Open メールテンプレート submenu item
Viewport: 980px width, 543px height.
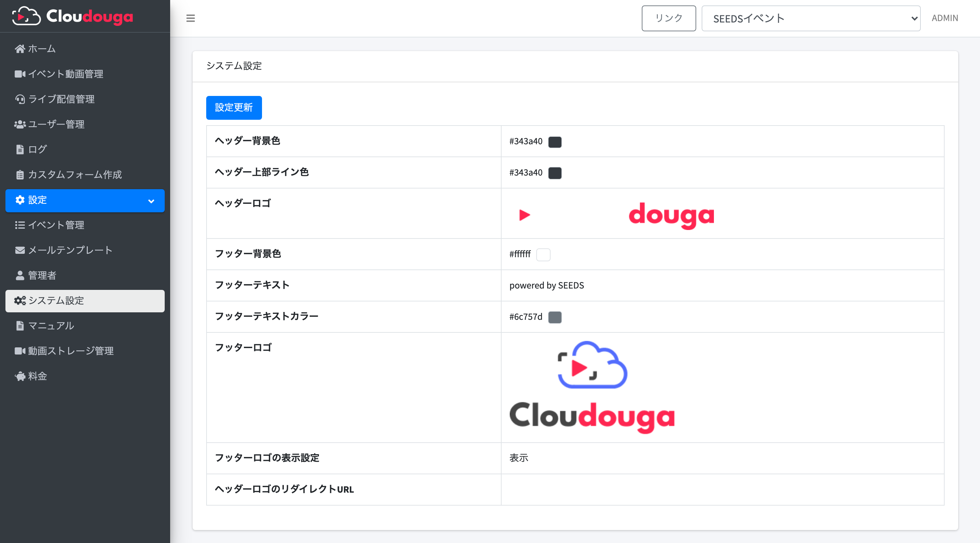point(85,250)
